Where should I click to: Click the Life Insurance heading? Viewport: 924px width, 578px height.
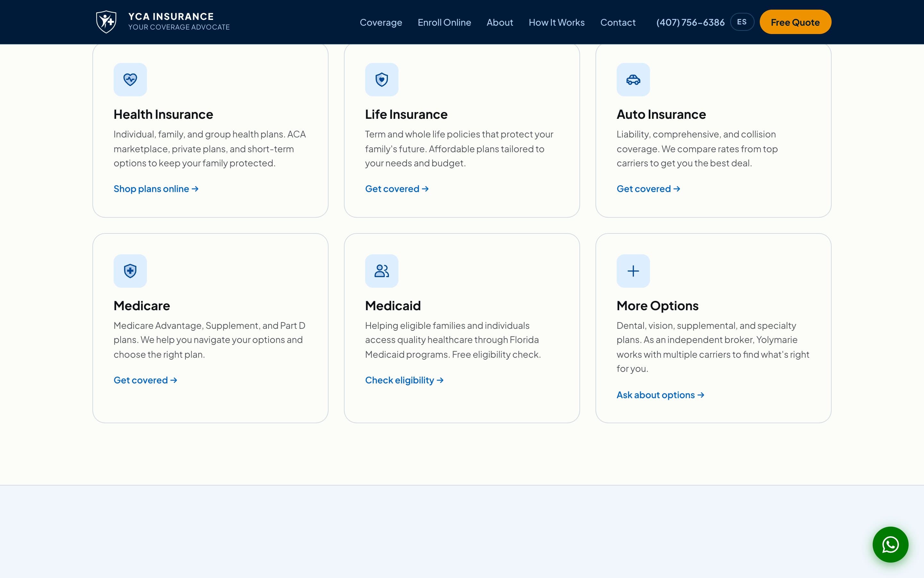[406, 114]
